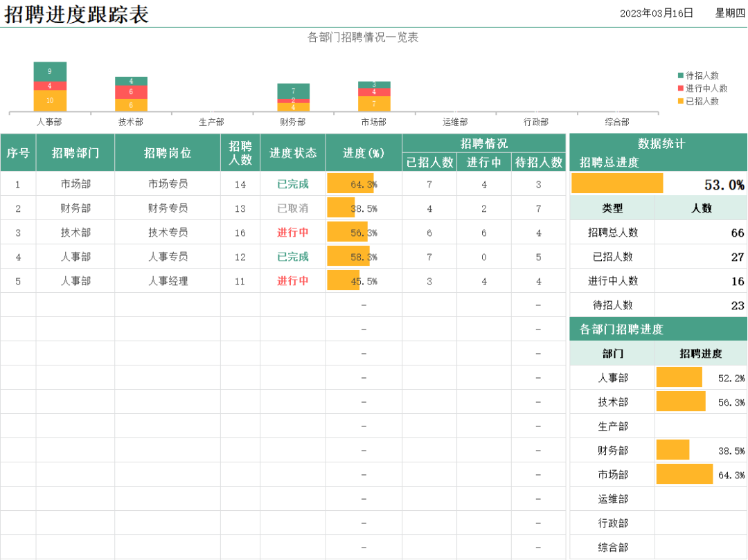Select the 财务专员 progress bar showing 38.5%

(341, 208)
